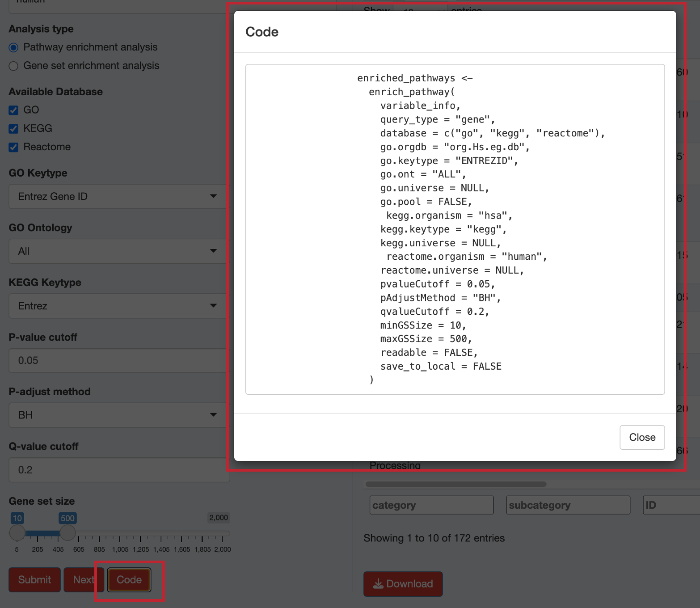Click 'go.orgdb = "org.Hs.eg.db",' code line
Viewport: 700px width, 608px height.
(455, 147)
